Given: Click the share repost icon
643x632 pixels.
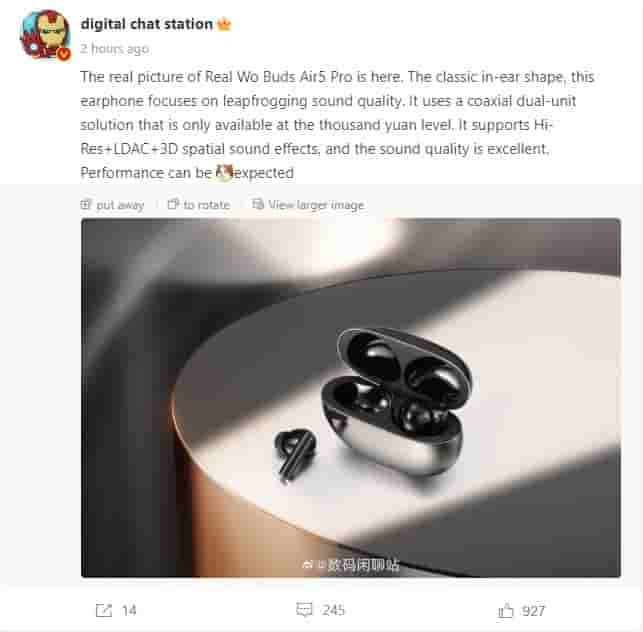Looking at the screenshot, I should click(x=104, y=610).
